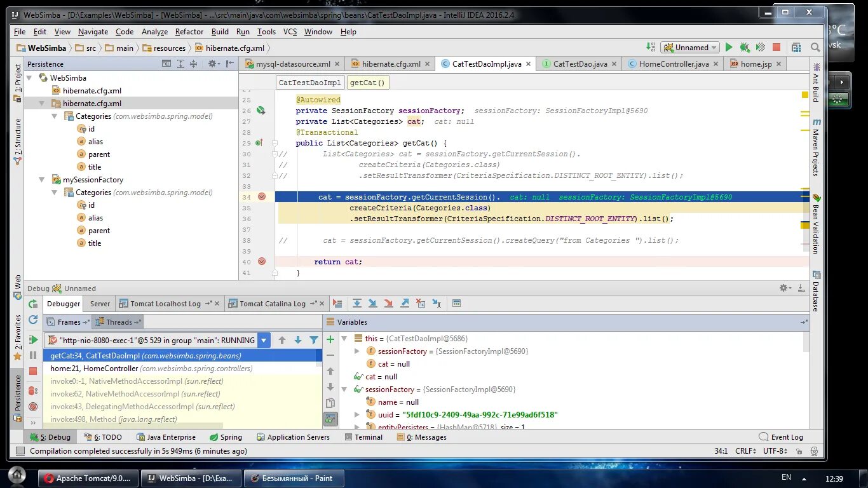The height and width of the screenshot is (488, 868).
Task: Resume the debugged program
Action: pos(33,339)
